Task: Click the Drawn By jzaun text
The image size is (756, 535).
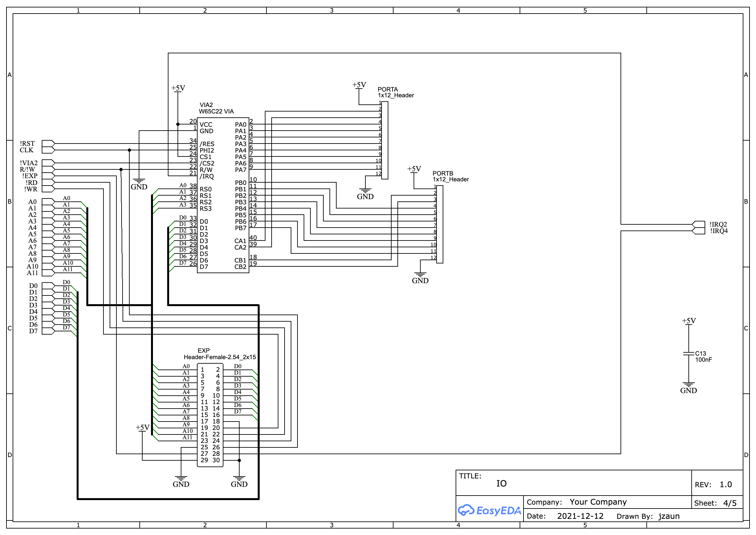Action: tap(669, 516)
